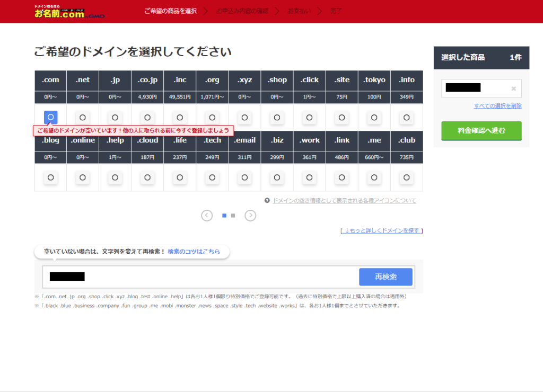The width and height of the screenshot is (543, 392).
Task: Select the .tokyo domain option
Action: [x=374, y=117]
